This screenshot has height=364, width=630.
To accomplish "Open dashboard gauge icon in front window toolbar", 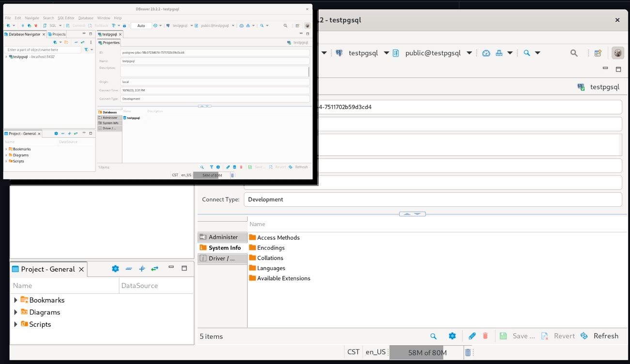I will 241,26.
